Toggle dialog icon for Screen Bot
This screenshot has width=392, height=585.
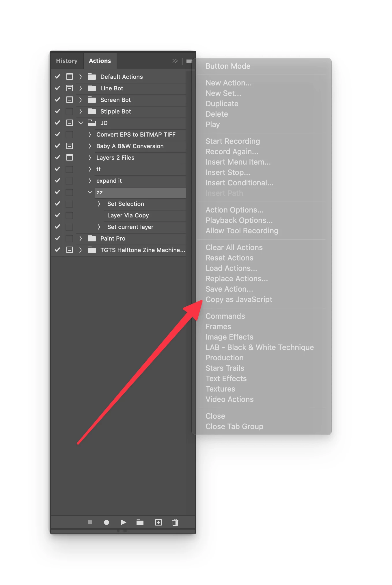(70, 100)
